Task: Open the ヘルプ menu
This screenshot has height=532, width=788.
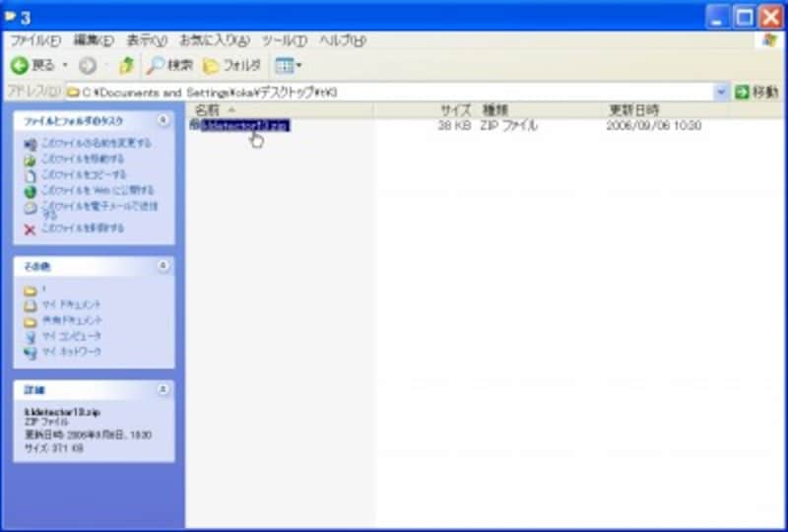Action: 343,40
